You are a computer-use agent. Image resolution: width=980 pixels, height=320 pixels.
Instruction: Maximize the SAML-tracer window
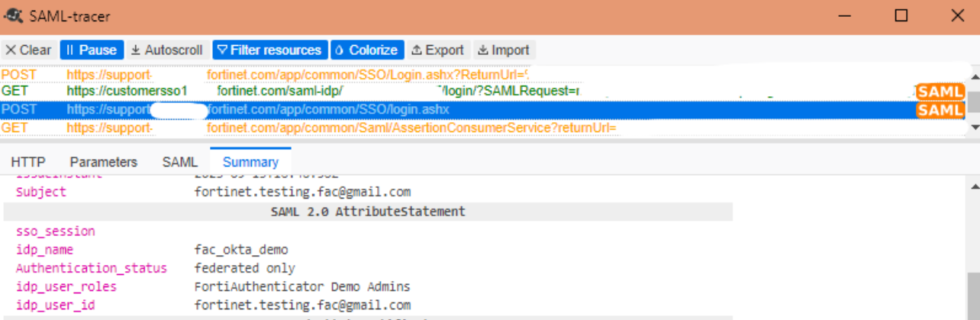point(901,15)
